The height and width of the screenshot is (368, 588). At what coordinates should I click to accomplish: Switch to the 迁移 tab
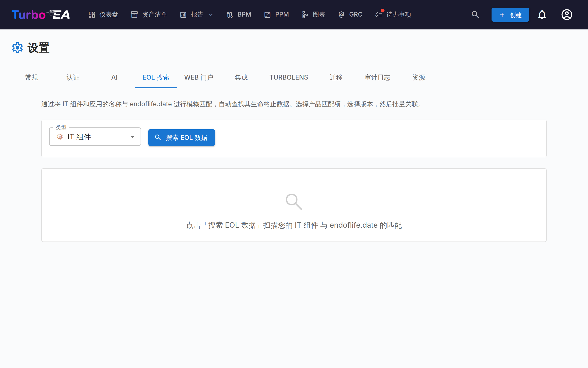pos(336,78)
